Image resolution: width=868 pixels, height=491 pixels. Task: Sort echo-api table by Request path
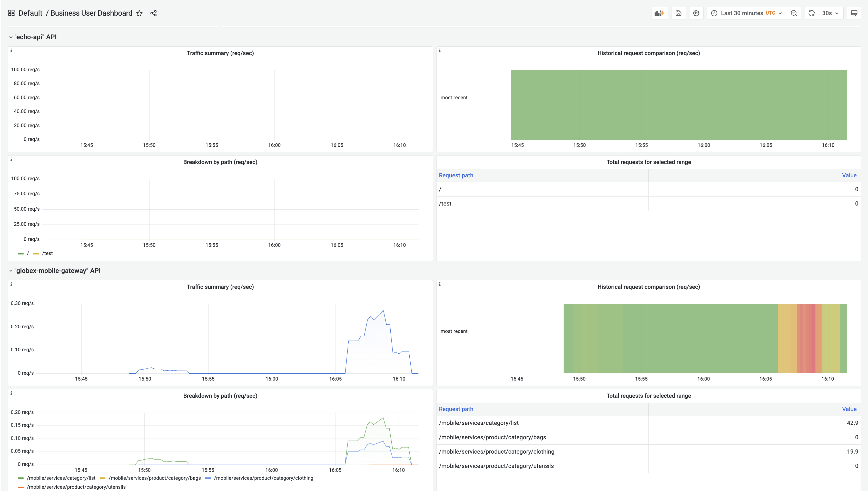(x=456, y=175)
